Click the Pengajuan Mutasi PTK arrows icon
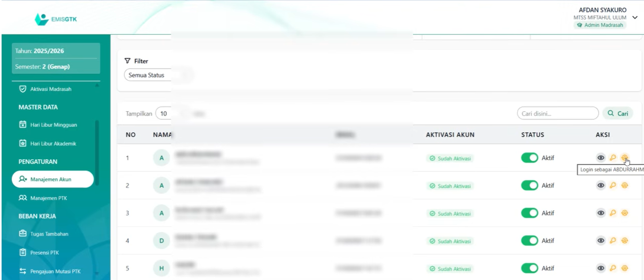The width and height of the screenshot is (644, 280). click(22, 272)
